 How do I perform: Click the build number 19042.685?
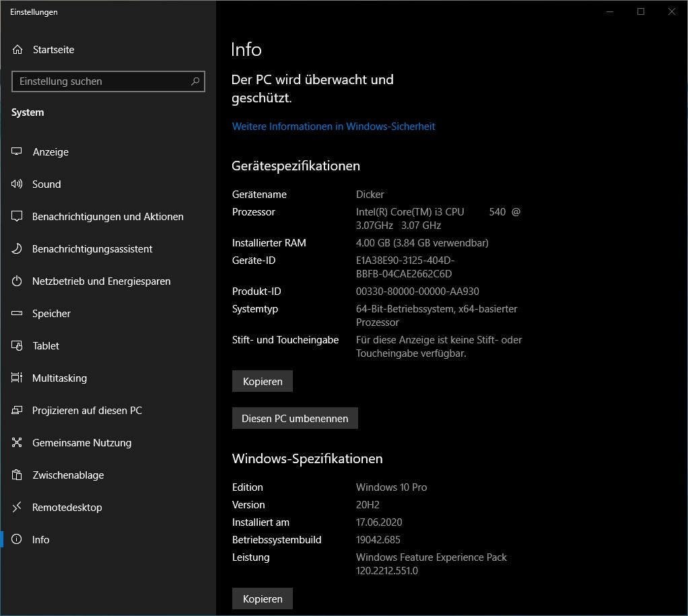tap(378, 540)
